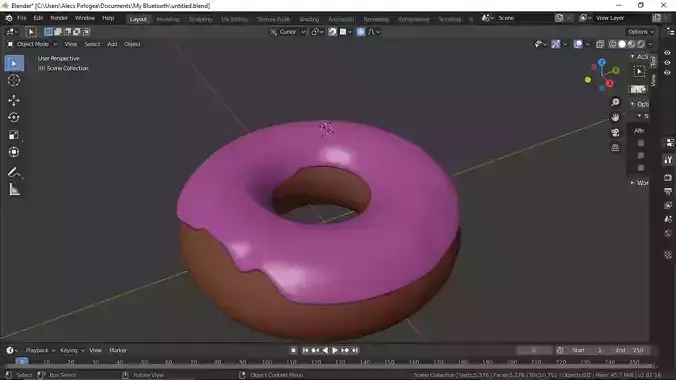Open the File menu

pos(22,18)
